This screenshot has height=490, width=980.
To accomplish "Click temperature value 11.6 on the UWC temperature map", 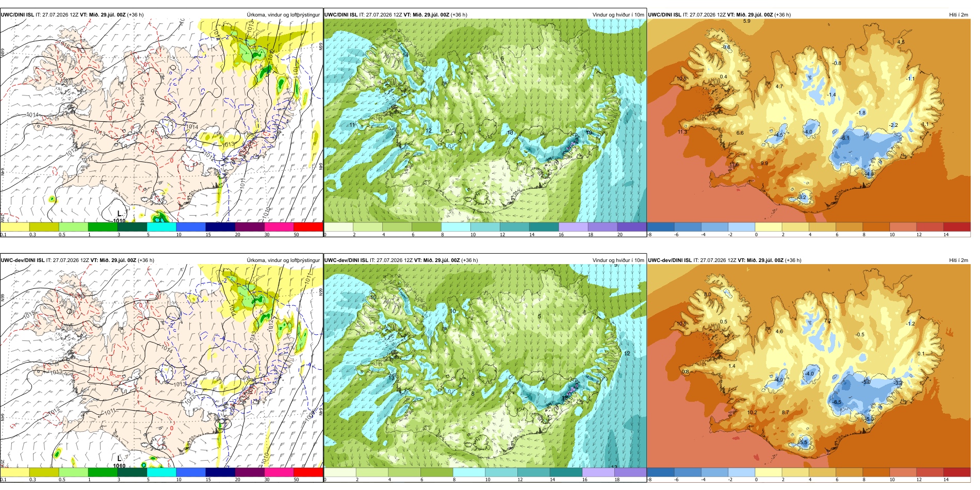I will (x=734, y=165).
